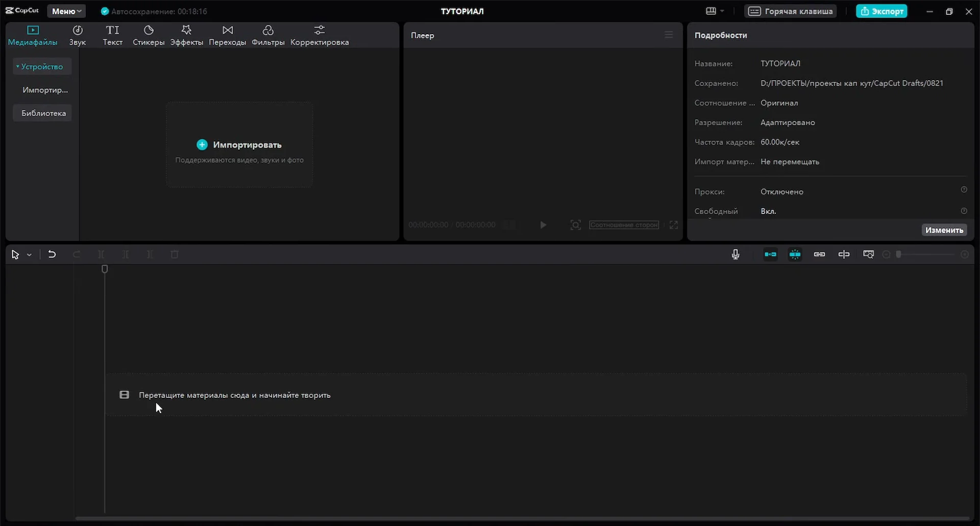
Task: Open the timeline zoom-to-fit ruler icon
Action: [868, 254]
